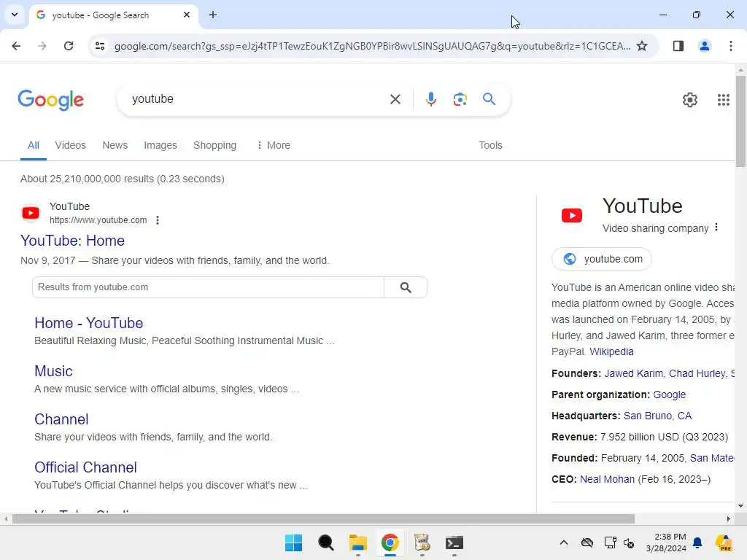Viewport: 747px width, 560px height.
Task: Click the Google logo
Action: pyautogui.click(x=50, y=99)
